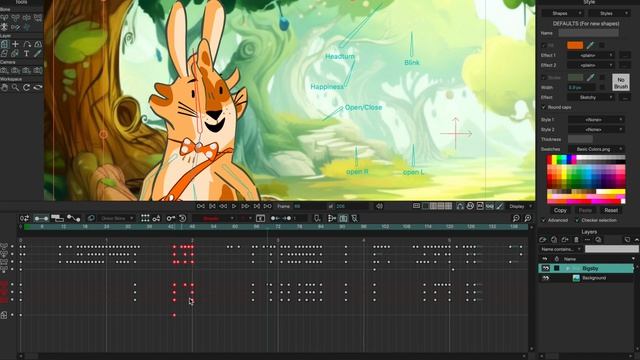This screenshot has height=360, width=640.
Task: Play the animation
Action: point(234,206)
